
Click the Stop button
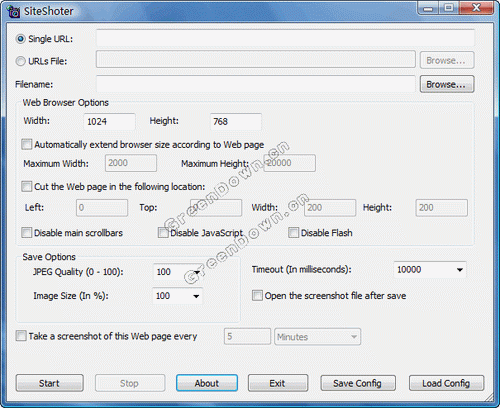130,383
